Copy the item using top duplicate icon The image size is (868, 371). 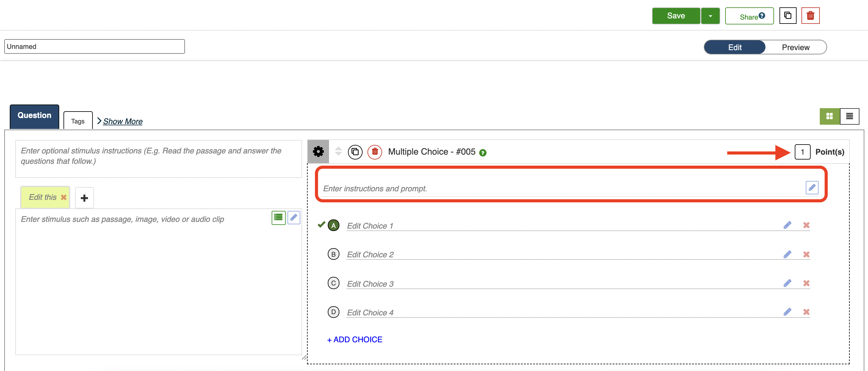tap(787, 16)
